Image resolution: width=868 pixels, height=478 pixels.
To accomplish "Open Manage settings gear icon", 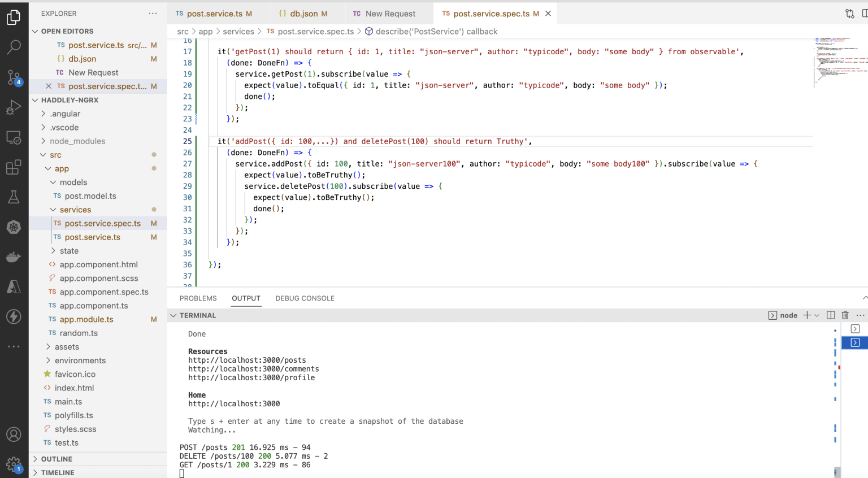I will (14, 464).
